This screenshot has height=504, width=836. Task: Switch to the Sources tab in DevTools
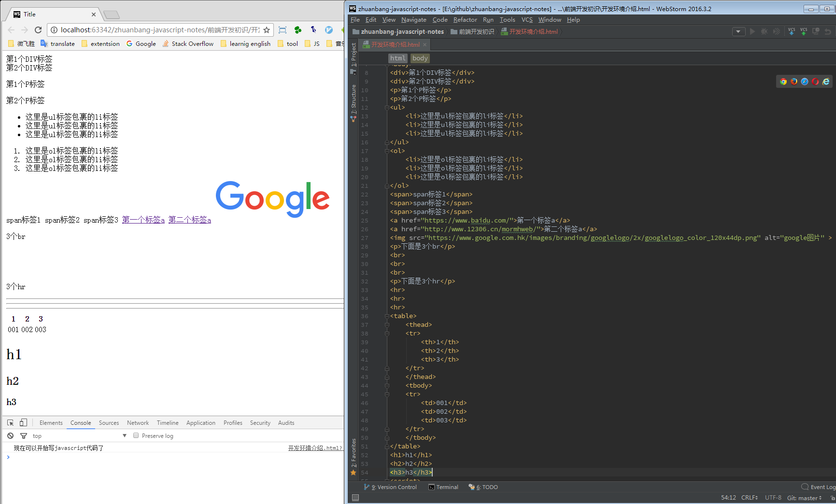point(109,423)
